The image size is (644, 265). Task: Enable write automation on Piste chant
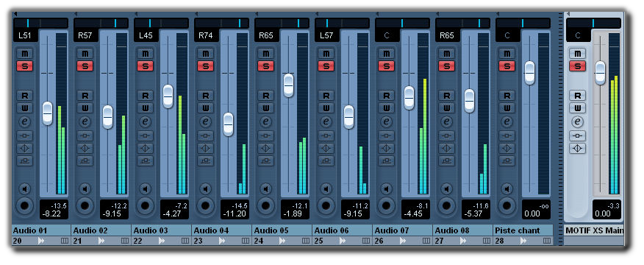tap(507, 107)
